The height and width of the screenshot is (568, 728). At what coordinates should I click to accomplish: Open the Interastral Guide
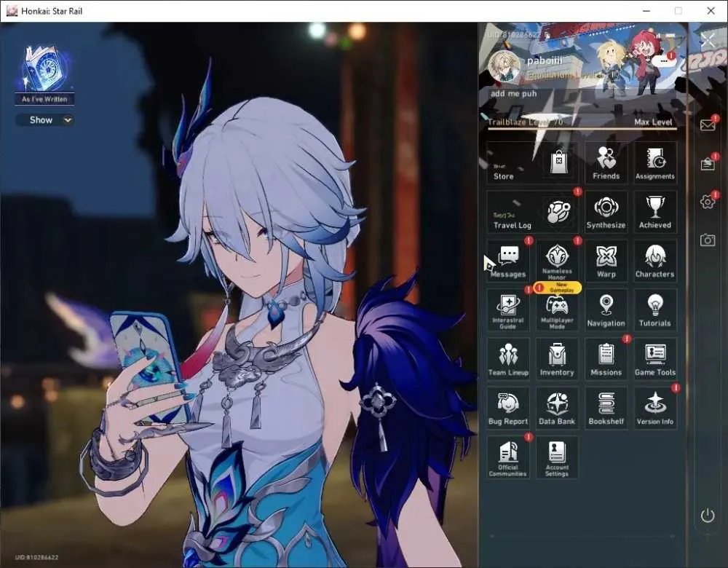pos(508,309)
